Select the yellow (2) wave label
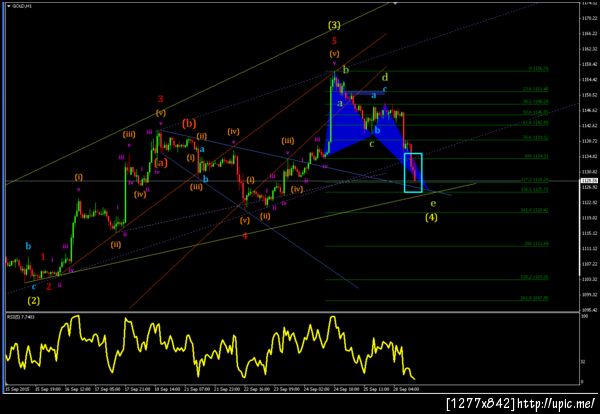600x414 pixels. pos(33,301)
